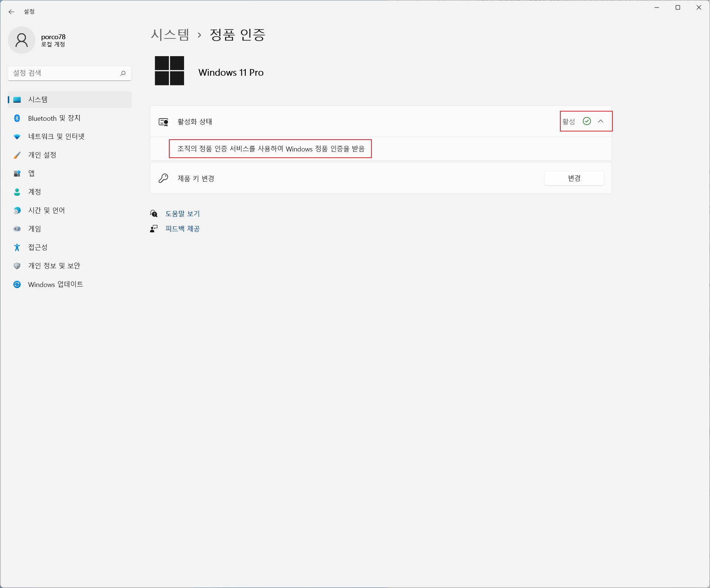Screen dimensions: 710x588
Task: Focus the 설정 검색 search box
Action: click(x=69, y=73)
